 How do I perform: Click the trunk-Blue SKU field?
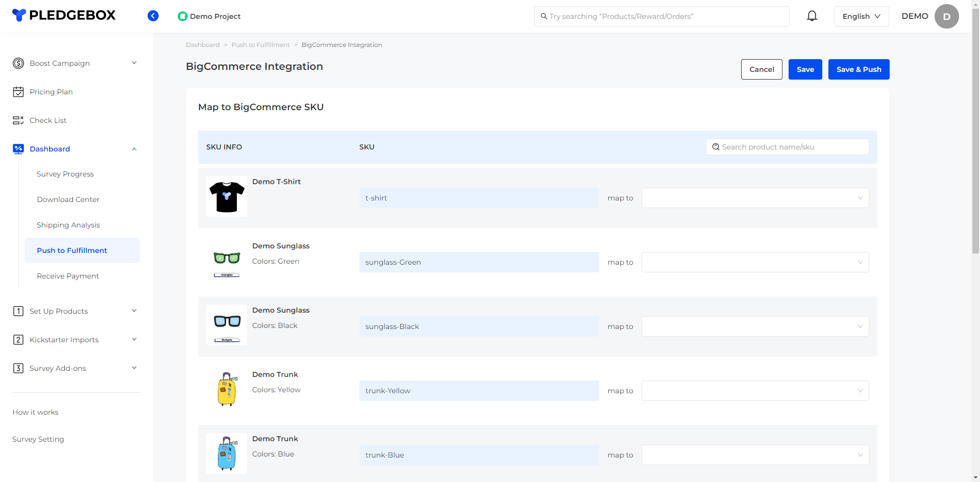click(x=479, y=455)
